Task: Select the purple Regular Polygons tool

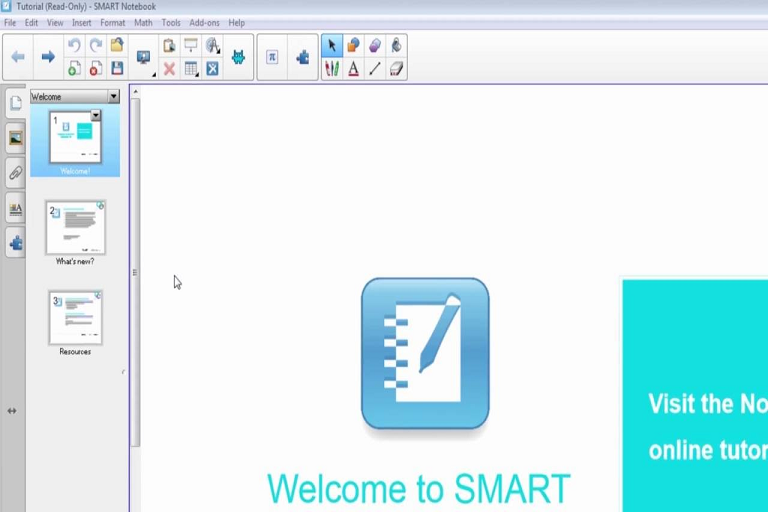Action: 375,46
